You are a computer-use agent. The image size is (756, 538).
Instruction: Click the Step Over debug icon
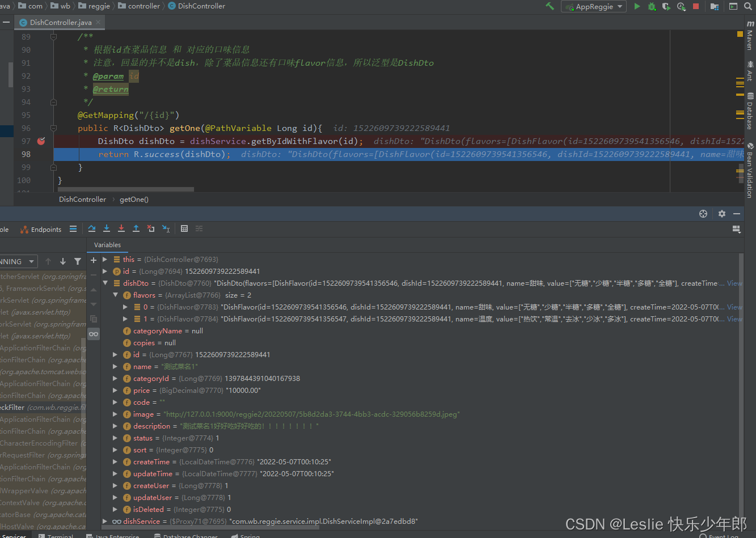[92, 228]
